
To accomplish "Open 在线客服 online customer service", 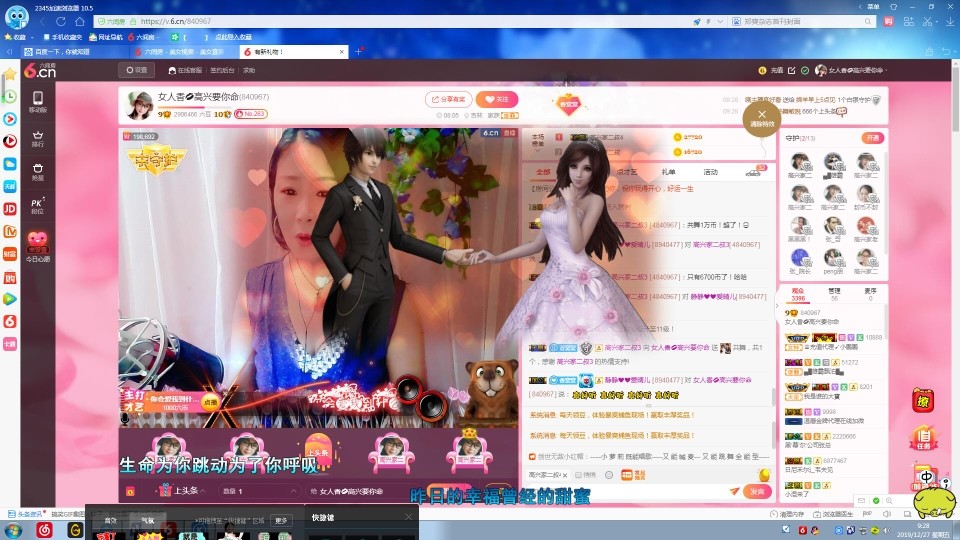I will [186, 70].
